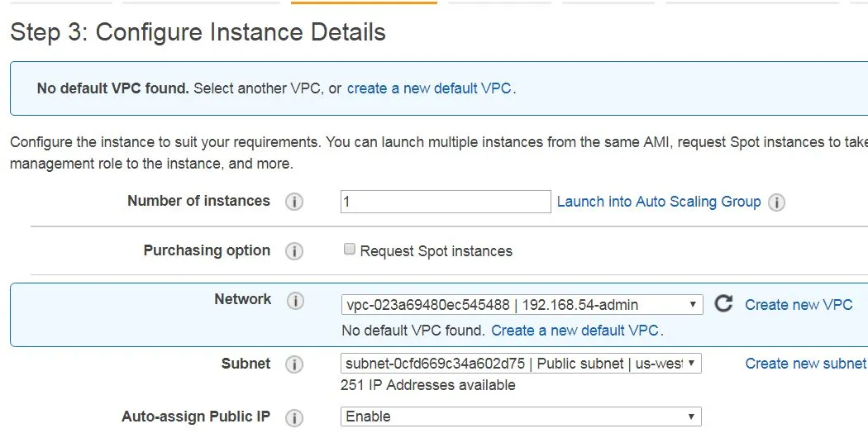Enable Request Spot instances checkbox
Screen dimensions: 868x438
349,250
